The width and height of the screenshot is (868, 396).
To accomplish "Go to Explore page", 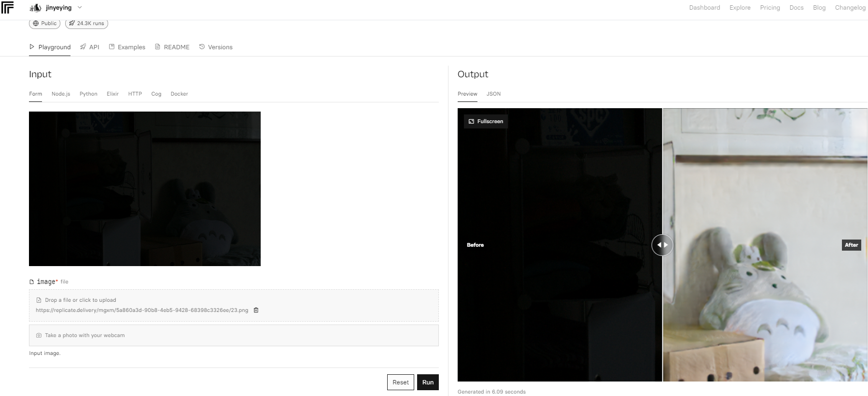I will click(740, 8).
